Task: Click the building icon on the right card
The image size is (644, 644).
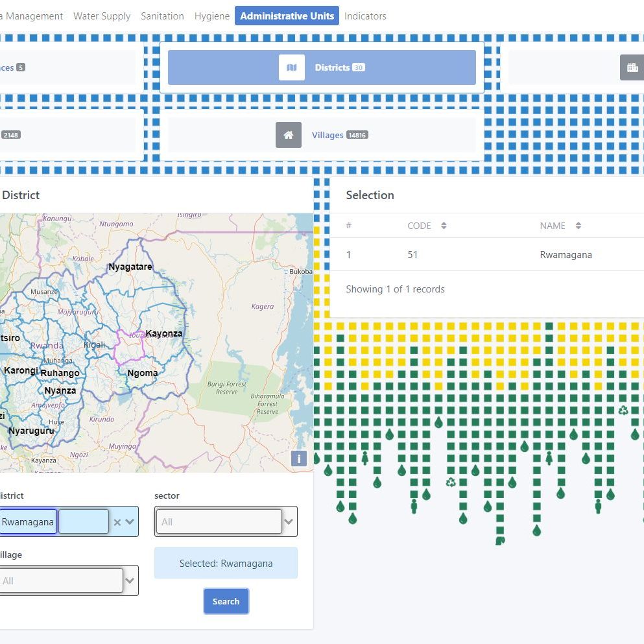Action: (632, 67)
